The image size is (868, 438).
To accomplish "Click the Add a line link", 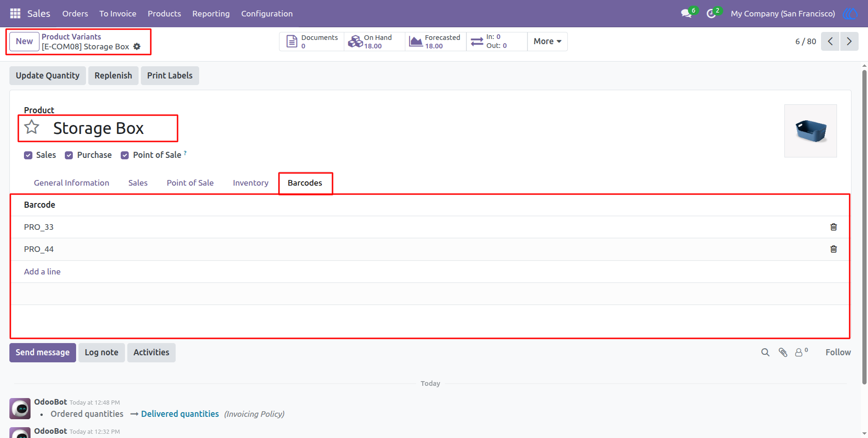I will coord(42,272).
